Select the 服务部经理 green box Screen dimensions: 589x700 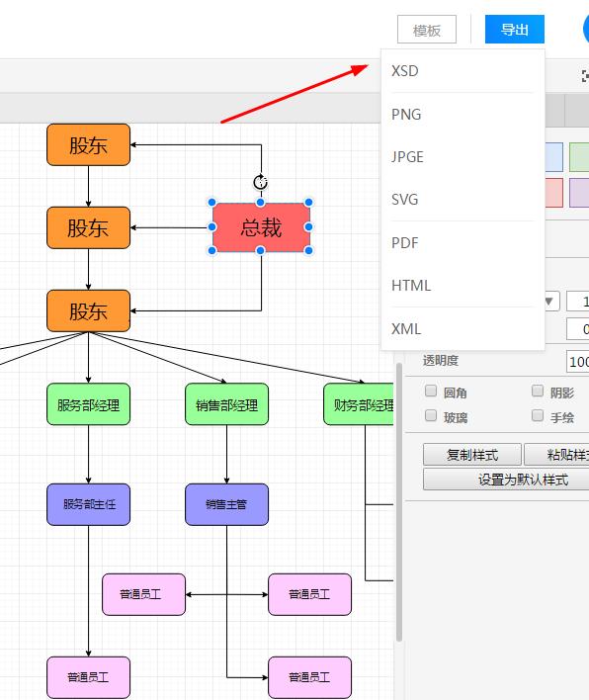tap(88, 404)
